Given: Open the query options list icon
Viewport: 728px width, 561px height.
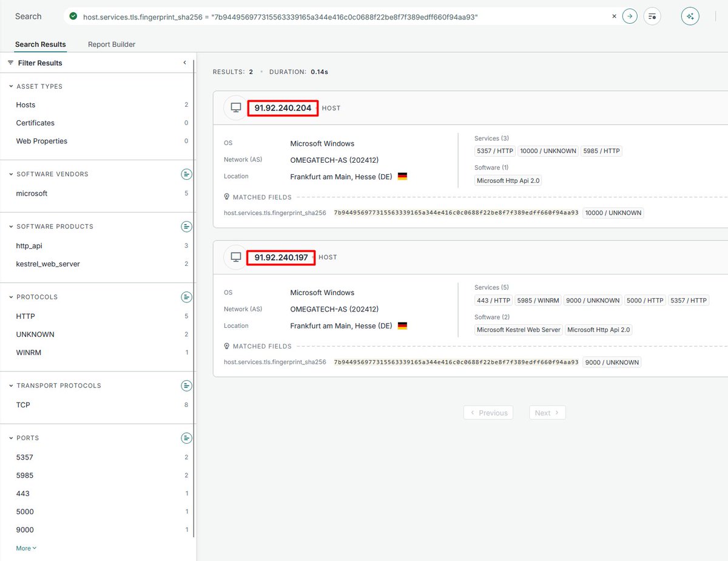Looking at the screenshot, I should [652, 16].
